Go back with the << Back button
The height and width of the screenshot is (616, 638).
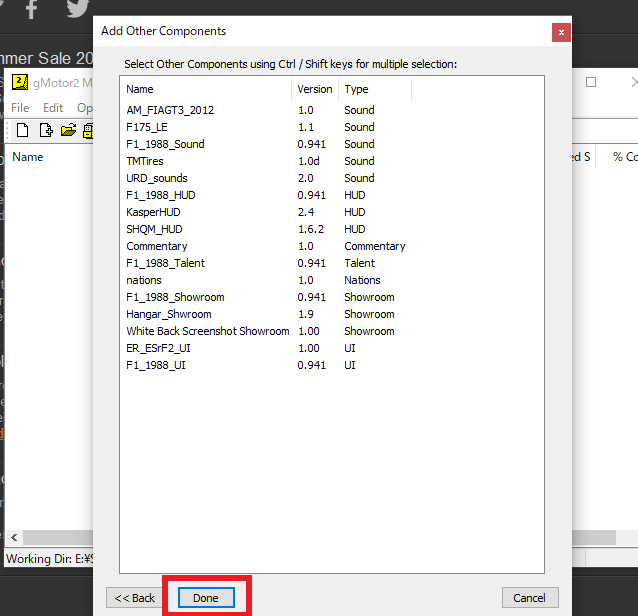point(134,598)
